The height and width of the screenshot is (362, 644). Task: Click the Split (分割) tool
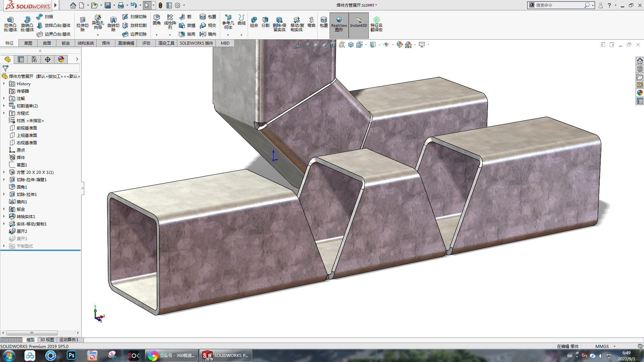(265, 22)
